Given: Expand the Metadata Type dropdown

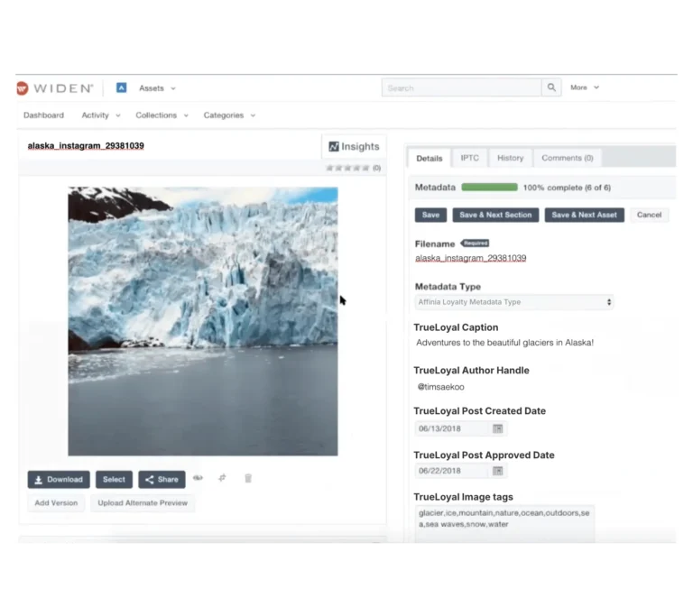Looking at the screenshot, I should 513,302.
